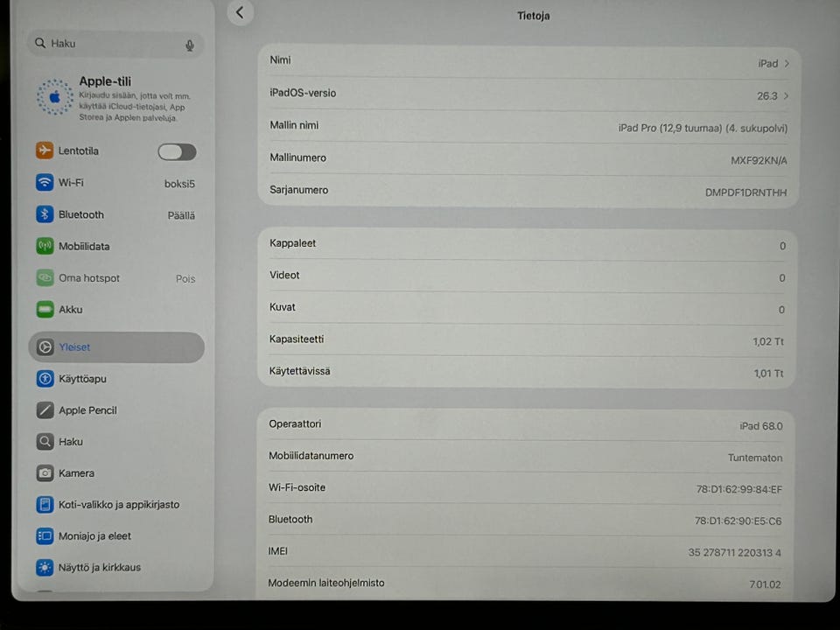
Task: Tap the Moniajo ja eleet icon
Action: (45, 535)
